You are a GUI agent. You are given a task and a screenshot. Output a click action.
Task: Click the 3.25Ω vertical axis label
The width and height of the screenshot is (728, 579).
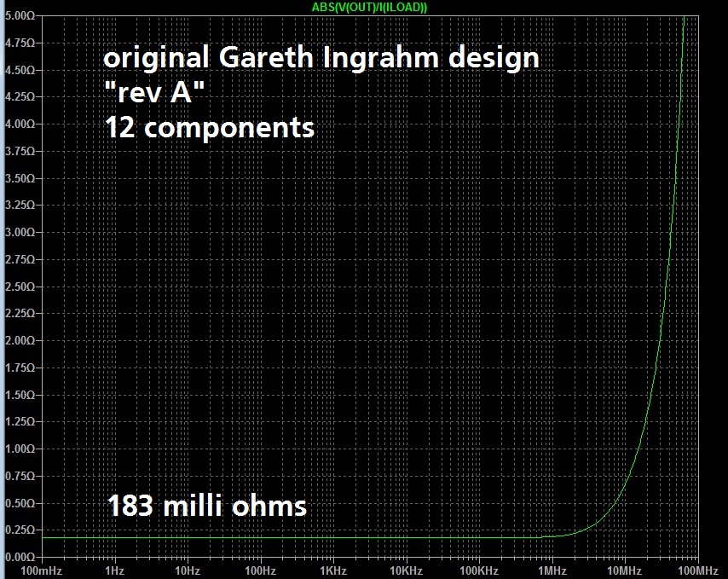[x=20, y=206]
